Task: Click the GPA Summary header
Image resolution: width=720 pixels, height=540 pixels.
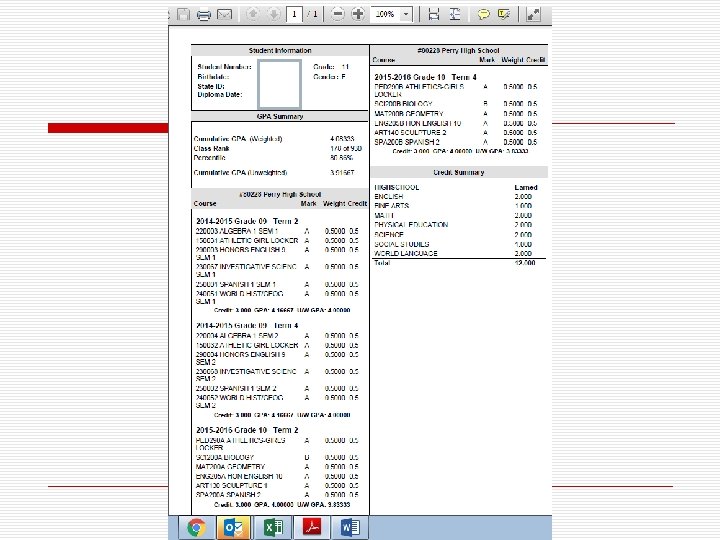Action: point(280,117)
